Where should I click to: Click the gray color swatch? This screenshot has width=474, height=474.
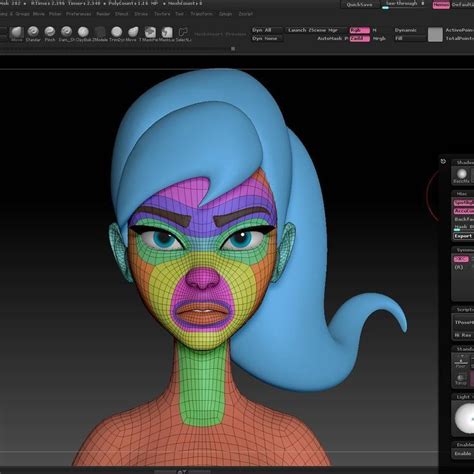(x=435, y=35)
